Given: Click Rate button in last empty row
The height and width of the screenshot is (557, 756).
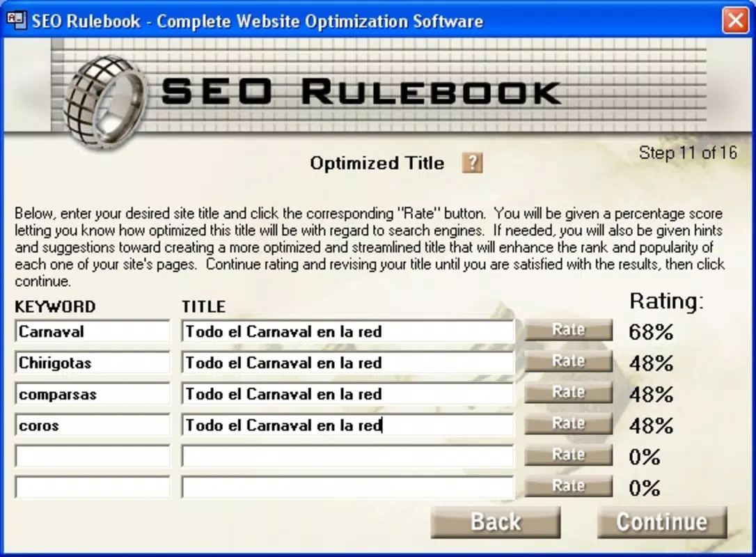Looking at the screenshot, I should tap(569, 486).
